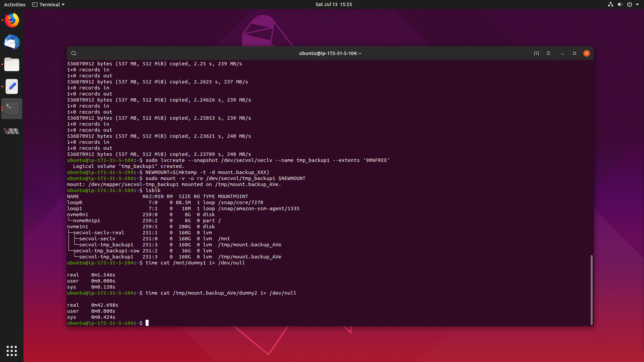Open Thunderbird mail from the dock
Screen dimensions: 644x362
click(11, 42)
